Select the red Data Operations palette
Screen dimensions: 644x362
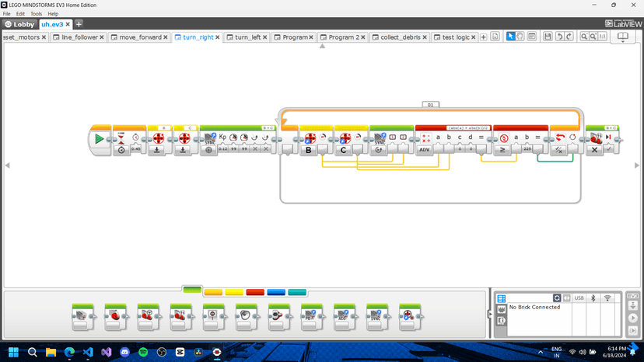tap(255, 292)
